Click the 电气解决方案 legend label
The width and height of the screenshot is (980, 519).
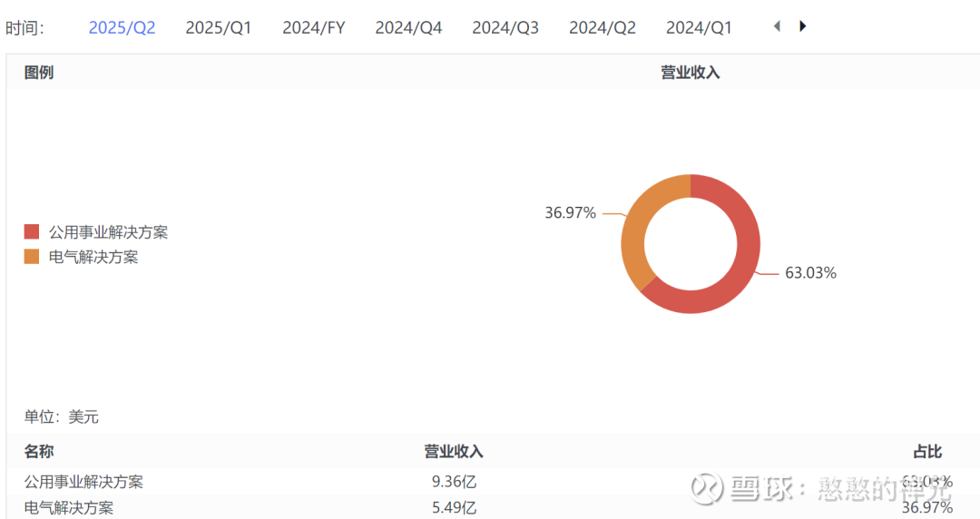click(93, 257)
